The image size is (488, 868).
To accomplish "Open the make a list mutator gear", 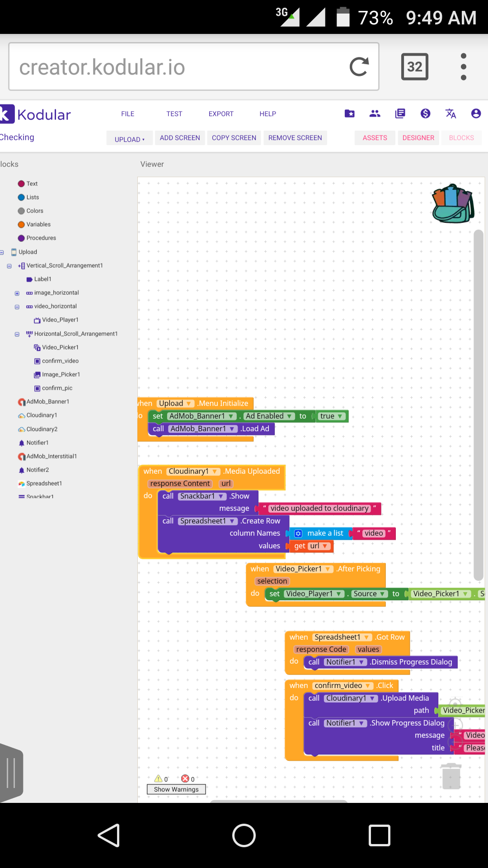I will 298,533.
